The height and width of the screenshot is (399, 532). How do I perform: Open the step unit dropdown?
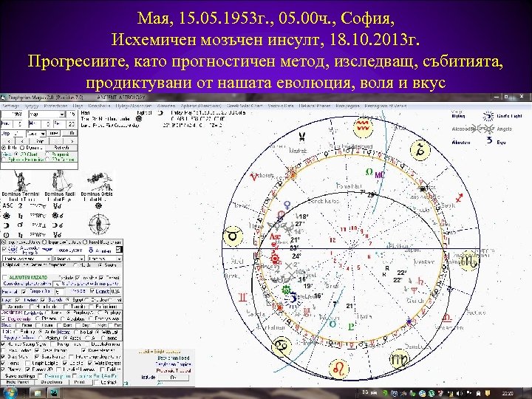coord(36,134)
